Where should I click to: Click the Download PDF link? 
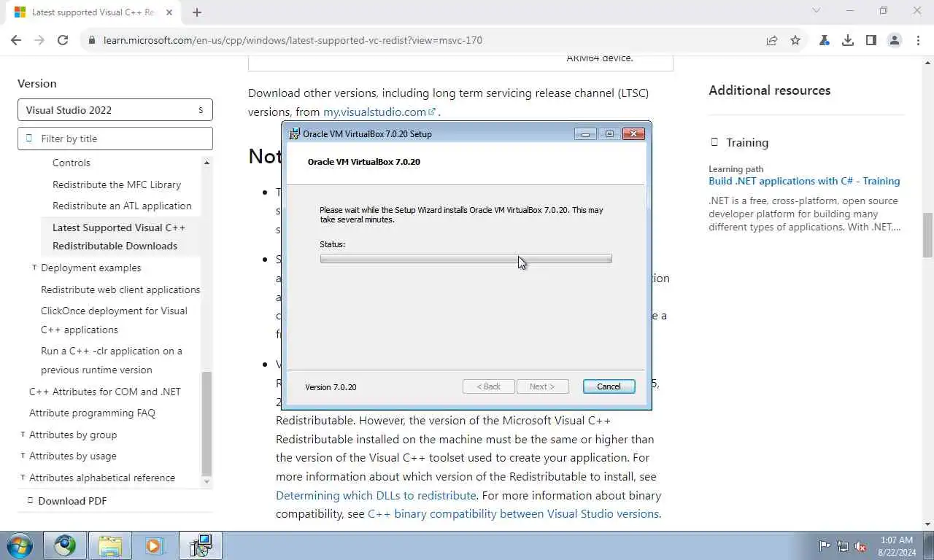tap(72, 501)
